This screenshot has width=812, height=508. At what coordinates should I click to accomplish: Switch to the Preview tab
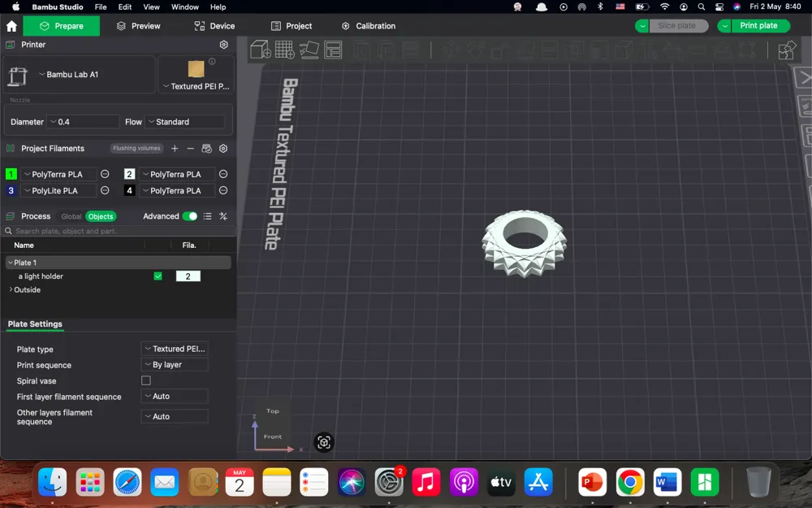click(138, 26)
